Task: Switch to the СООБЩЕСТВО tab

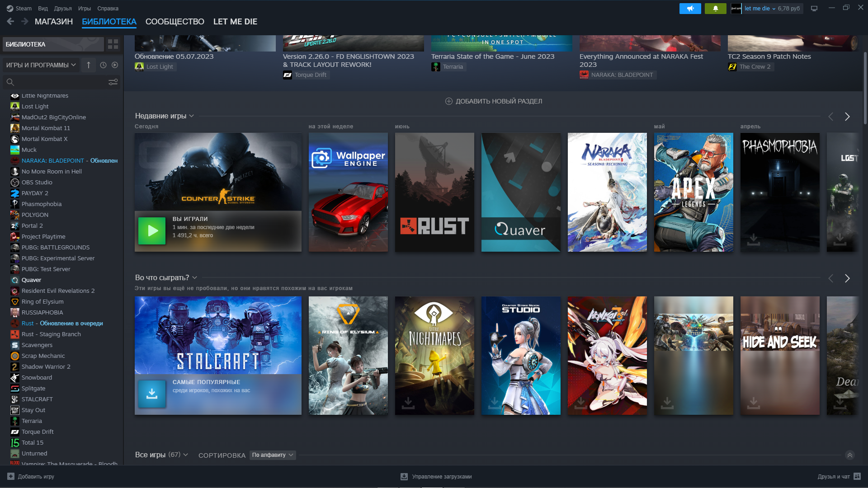Action: pyautogui.click(x=175, y=22)
